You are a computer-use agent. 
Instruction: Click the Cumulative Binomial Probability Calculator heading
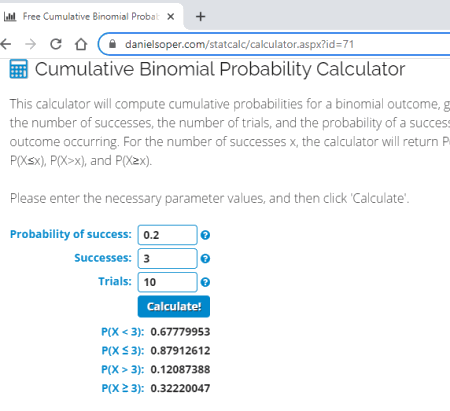click(x=220, y=69)
